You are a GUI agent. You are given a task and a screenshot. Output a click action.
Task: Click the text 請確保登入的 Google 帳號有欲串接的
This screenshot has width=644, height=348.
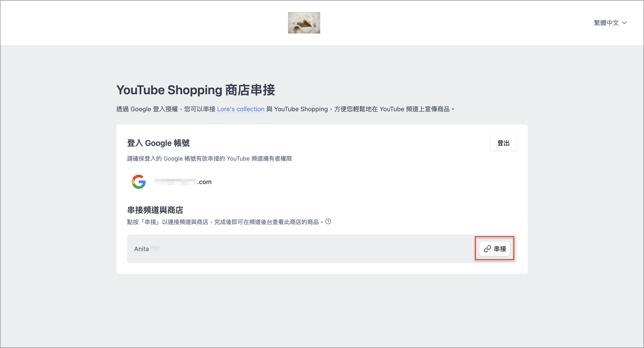[x=176, y=159]
